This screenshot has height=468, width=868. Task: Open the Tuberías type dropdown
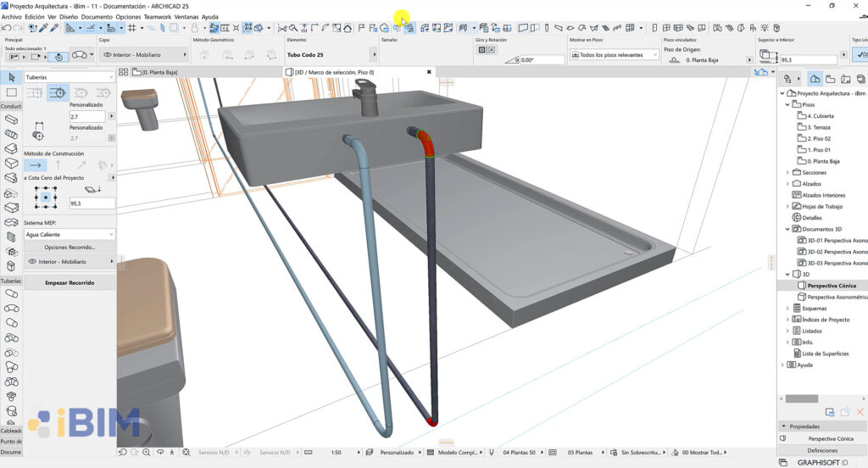click(70, 77)
